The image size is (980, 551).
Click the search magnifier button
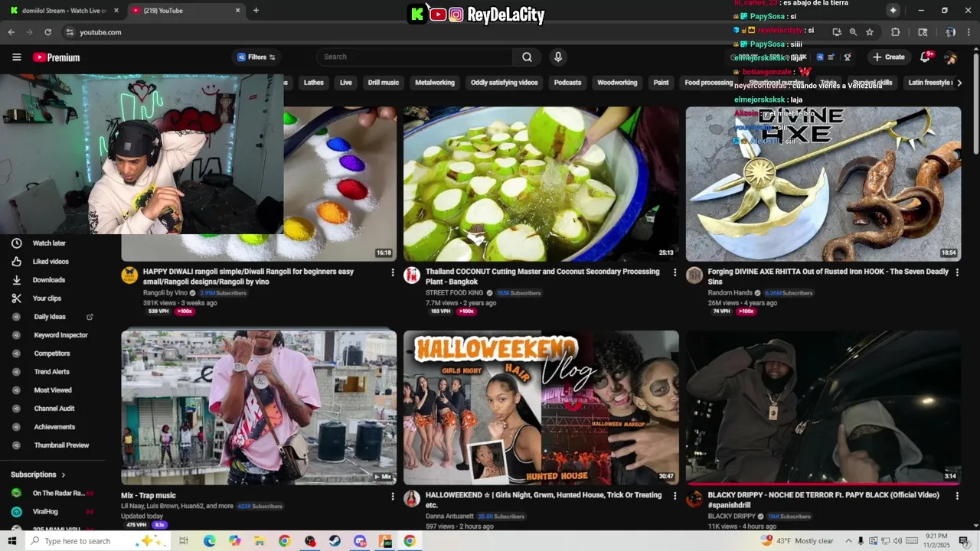[x=527, y=57]
